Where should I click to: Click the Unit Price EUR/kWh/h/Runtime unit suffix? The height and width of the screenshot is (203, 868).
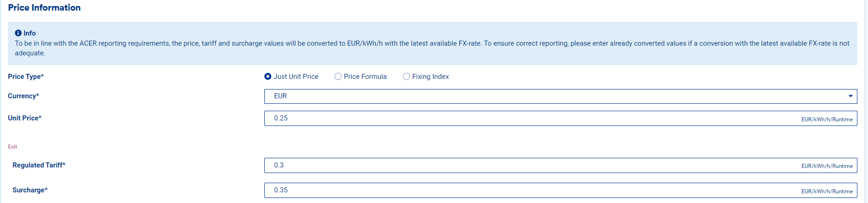827,119
